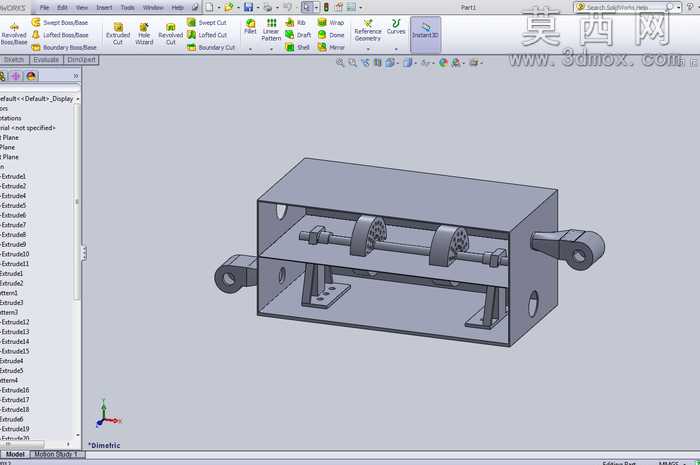Create a Dome feature

tap(331, 35)
